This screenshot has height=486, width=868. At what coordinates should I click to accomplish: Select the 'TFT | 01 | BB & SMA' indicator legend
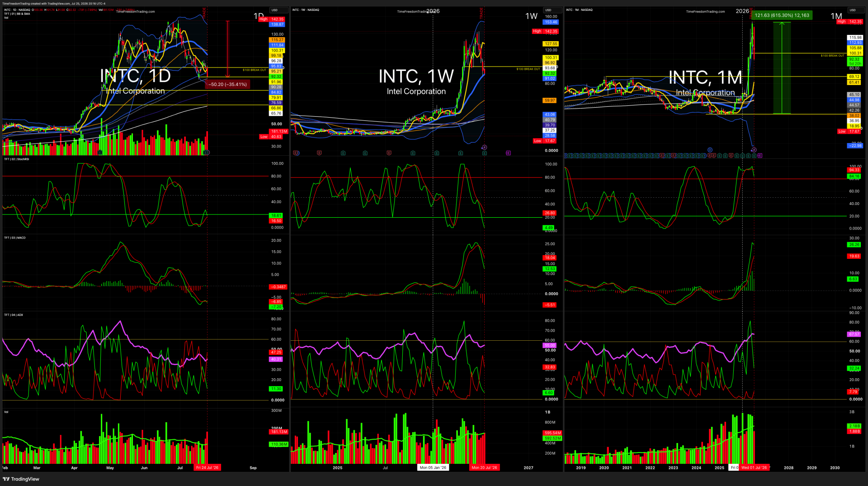point(17,14)
